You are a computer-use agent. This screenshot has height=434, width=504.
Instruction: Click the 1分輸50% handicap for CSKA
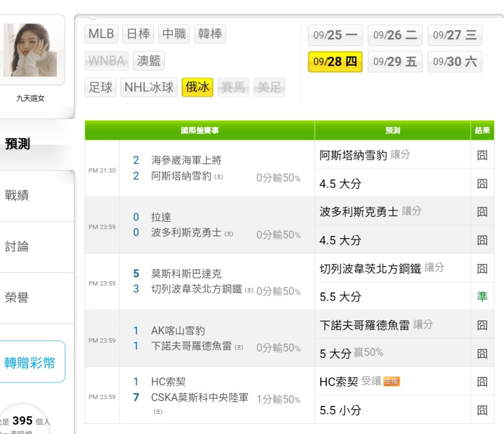coord(278,399)
